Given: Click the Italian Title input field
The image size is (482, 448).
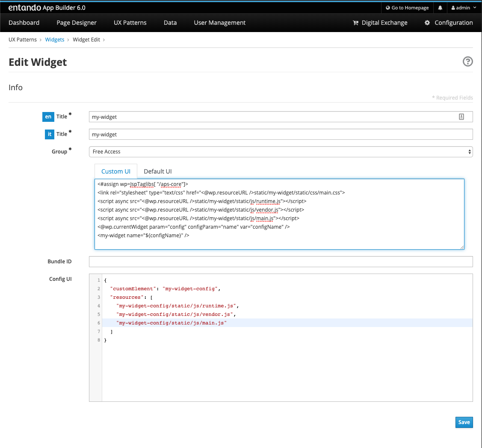Looking at the screenshot, I should pyautogui.click(x=281, y=134).
